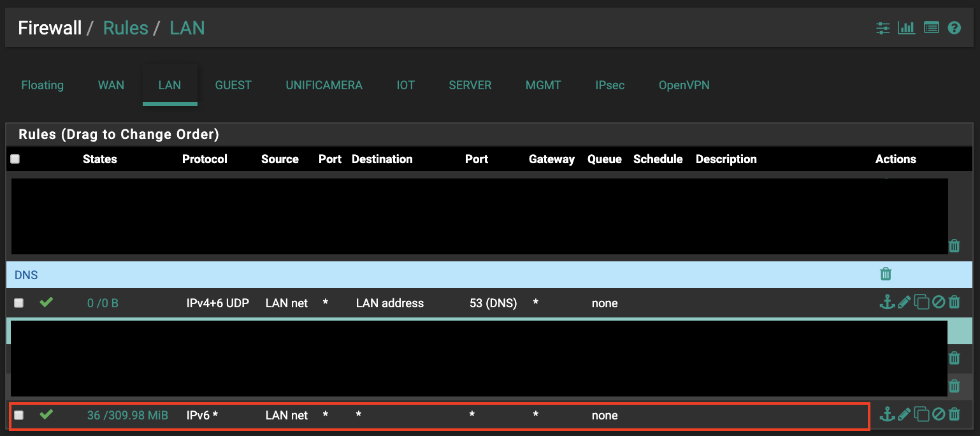The image size is (980, 436).
Task: Switch to the OpenVPN tab
Action: pyautogui.click(x=684, y=85)
